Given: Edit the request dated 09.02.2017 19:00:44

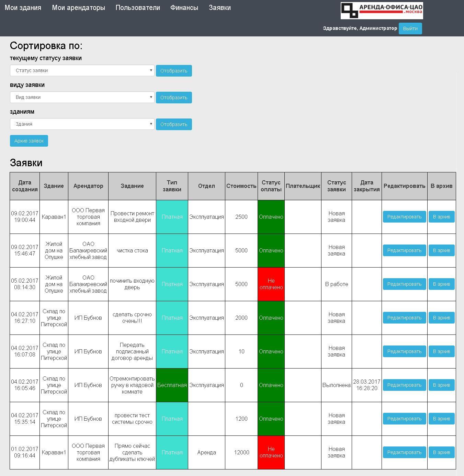Looking at the screenshot, I should point(404,217).
